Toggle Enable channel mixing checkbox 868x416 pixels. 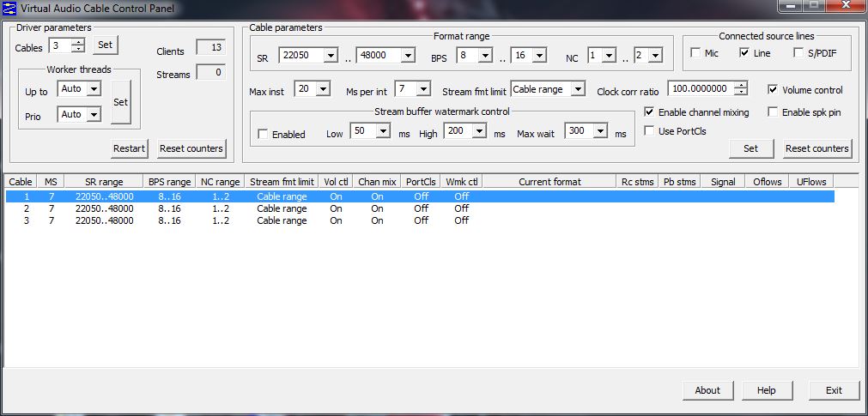point(649,112)
